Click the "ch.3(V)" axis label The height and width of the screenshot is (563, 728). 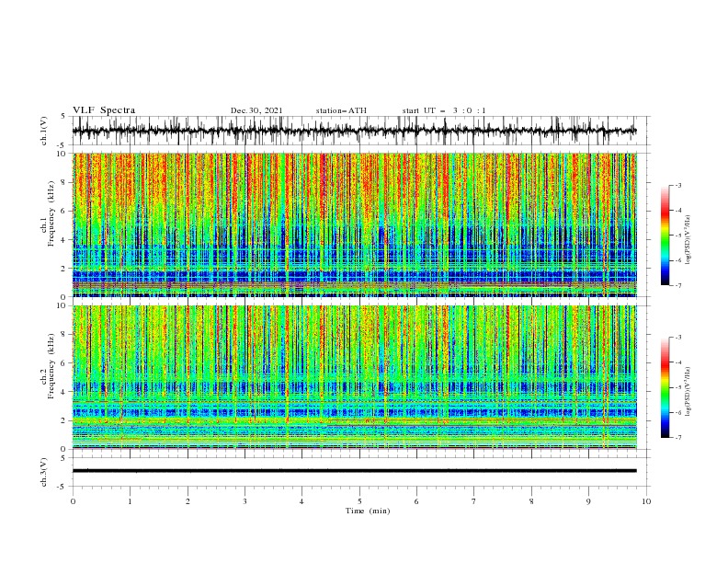click(x=44, y=472)
